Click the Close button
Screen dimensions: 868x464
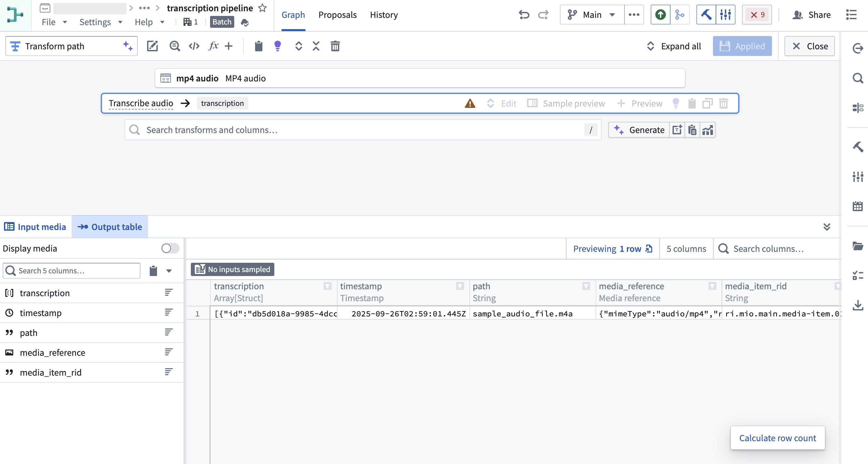coord(809,46)
